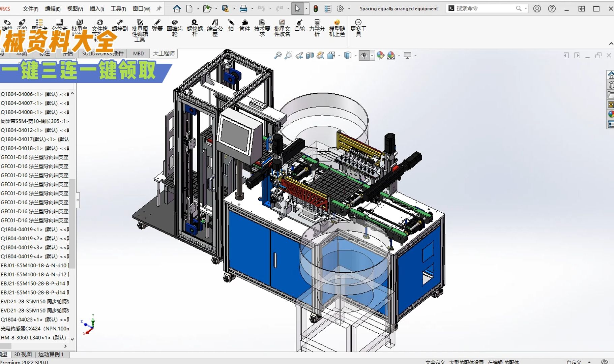This screenshot has width=614, height=364.
Task: Open 批量属性编辑工具 batch property editor
Action: pos(140,31)
